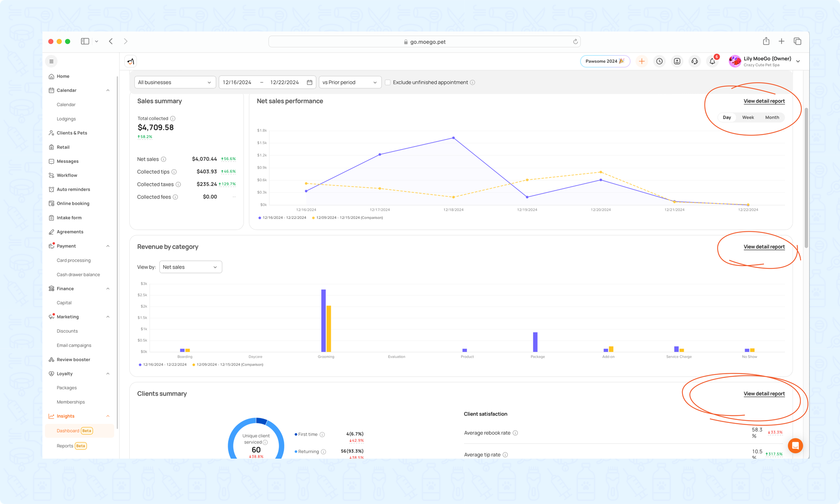Collapse the Finance sidebar section
The width and height of the screenshot is (840, 504).
108,289
